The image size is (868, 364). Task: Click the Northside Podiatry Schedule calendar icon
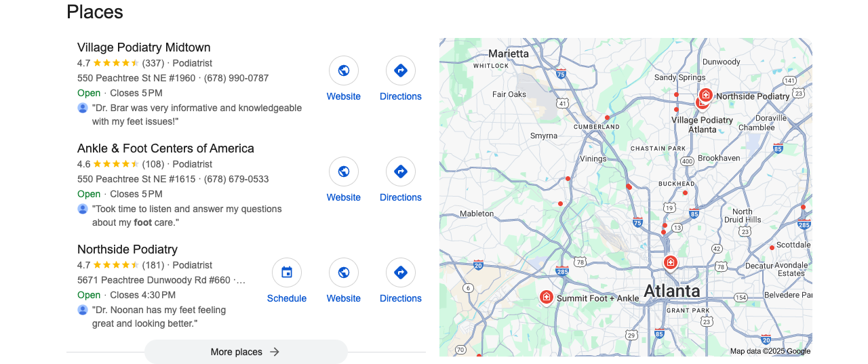287,272
